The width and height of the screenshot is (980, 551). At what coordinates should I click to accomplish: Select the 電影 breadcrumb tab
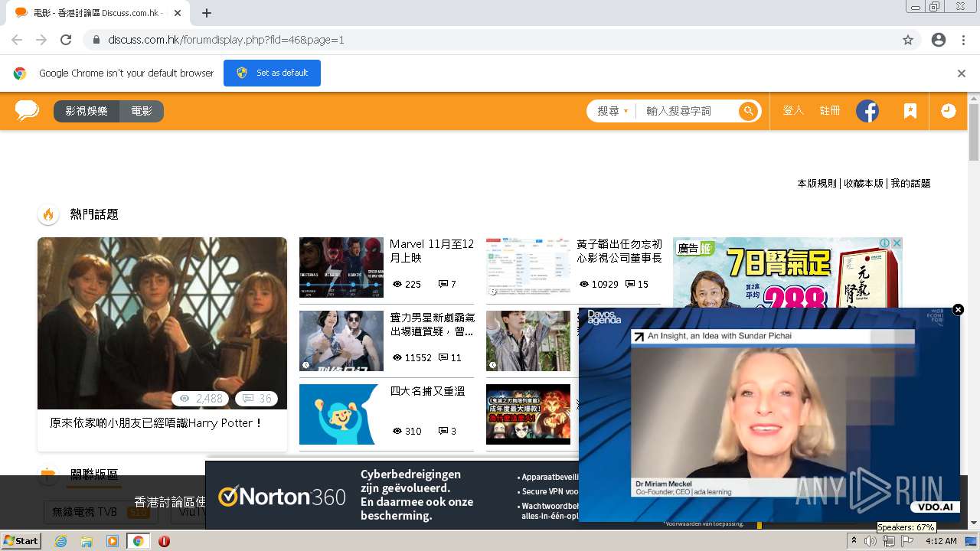point(142,111)
